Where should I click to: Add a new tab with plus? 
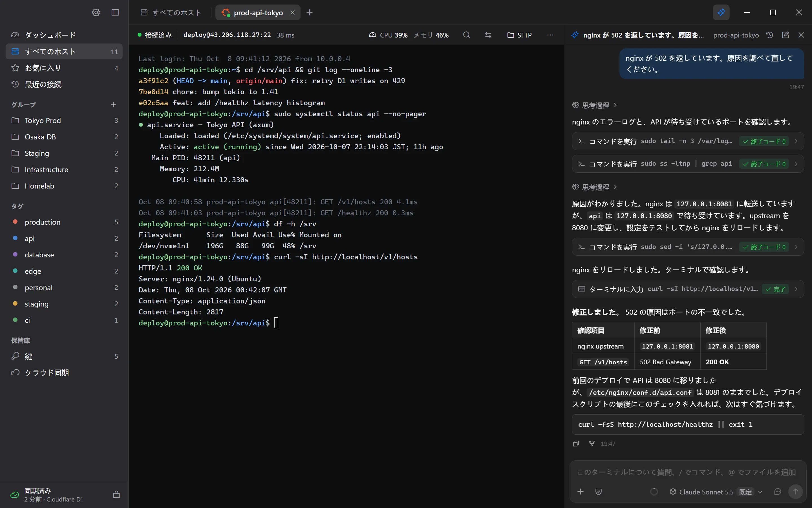click(x=309, y=12)
